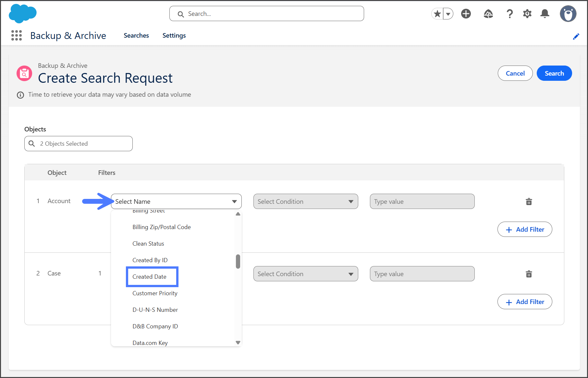Screen dimensions: 588x378
Task: Click the Favorites star icon
Action: point(437,14)
